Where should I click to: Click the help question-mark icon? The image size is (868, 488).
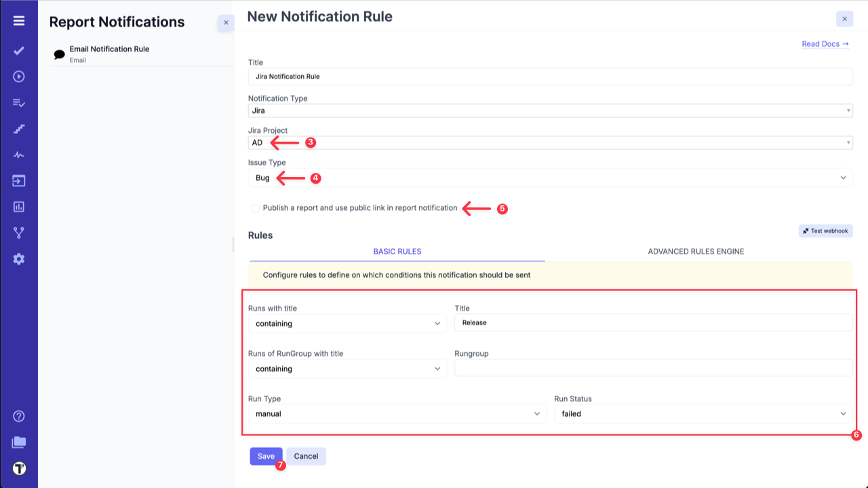(x=18, y=416)
